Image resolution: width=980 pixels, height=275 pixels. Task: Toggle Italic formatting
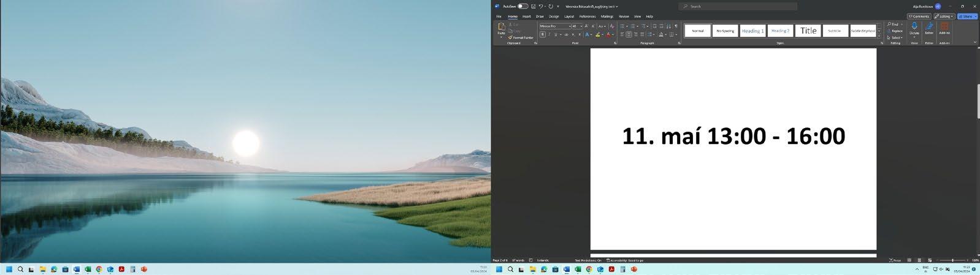click(x=549, y=34)
